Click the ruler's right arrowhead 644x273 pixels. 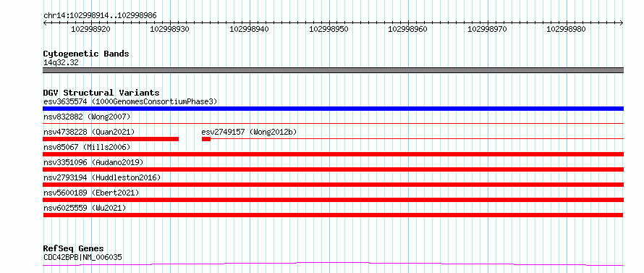[622, 23]
